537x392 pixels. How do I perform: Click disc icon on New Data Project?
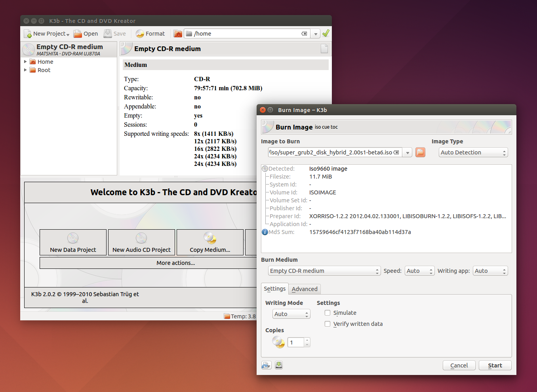pyautogui.click(x=73, y=238)
